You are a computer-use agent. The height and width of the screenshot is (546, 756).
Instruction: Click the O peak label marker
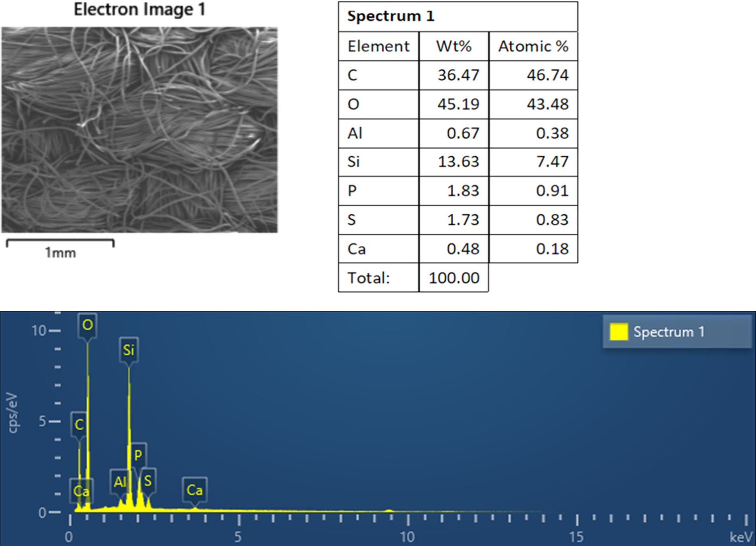[x=87, y=325]
